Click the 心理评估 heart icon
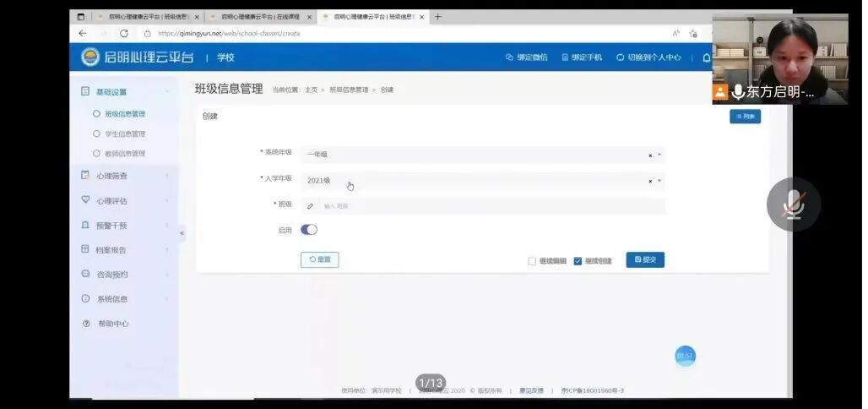 coord(85,199)
